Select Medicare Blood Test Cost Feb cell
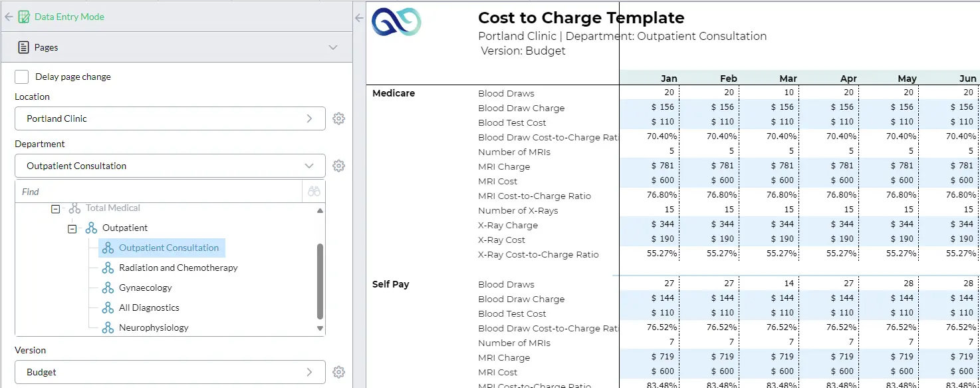The width and height of the screenshot is (980, 388). (709, 122)
